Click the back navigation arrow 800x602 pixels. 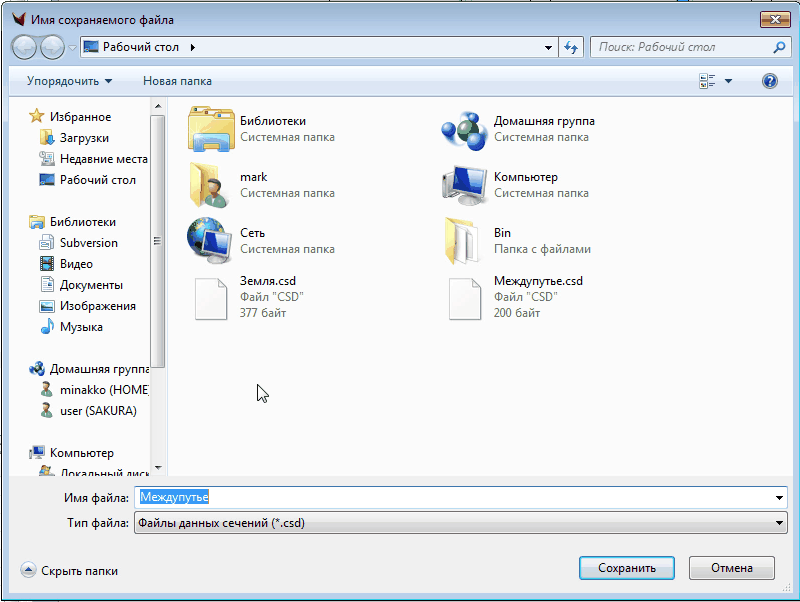coord(24,47)
